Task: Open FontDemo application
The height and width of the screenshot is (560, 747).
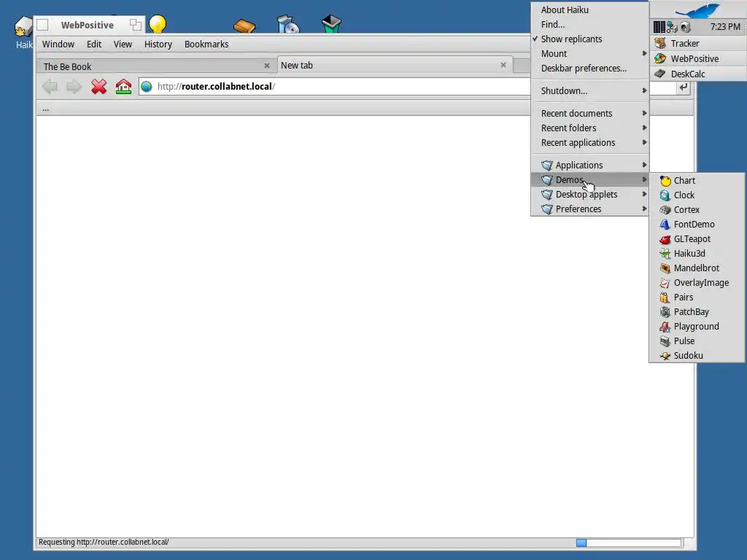Action: [697, 225]
